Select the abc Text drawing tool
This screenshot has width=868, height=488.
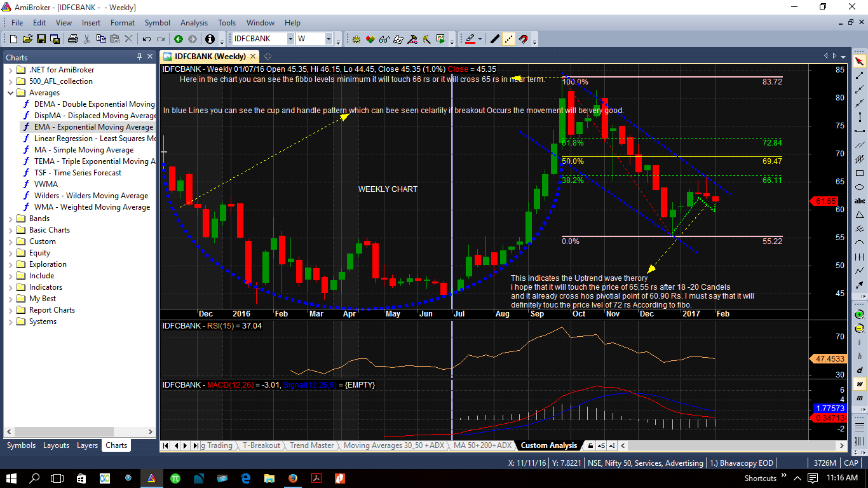coord(859,201)
